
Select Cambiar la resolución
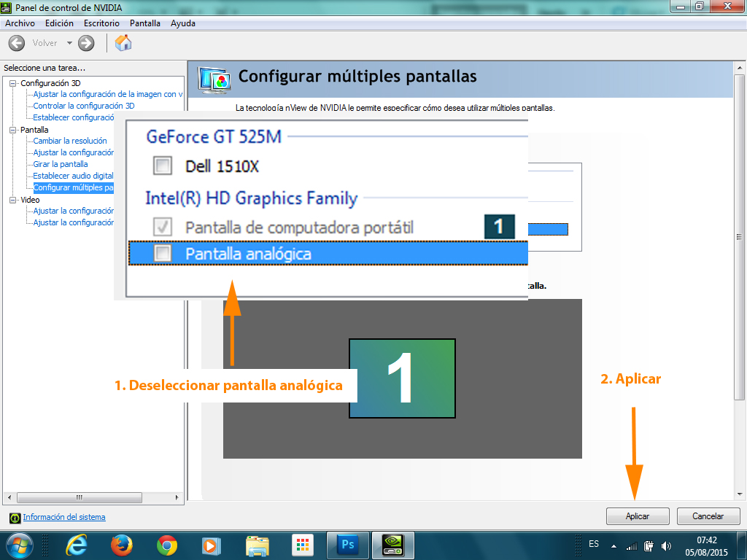click(70, 141)
